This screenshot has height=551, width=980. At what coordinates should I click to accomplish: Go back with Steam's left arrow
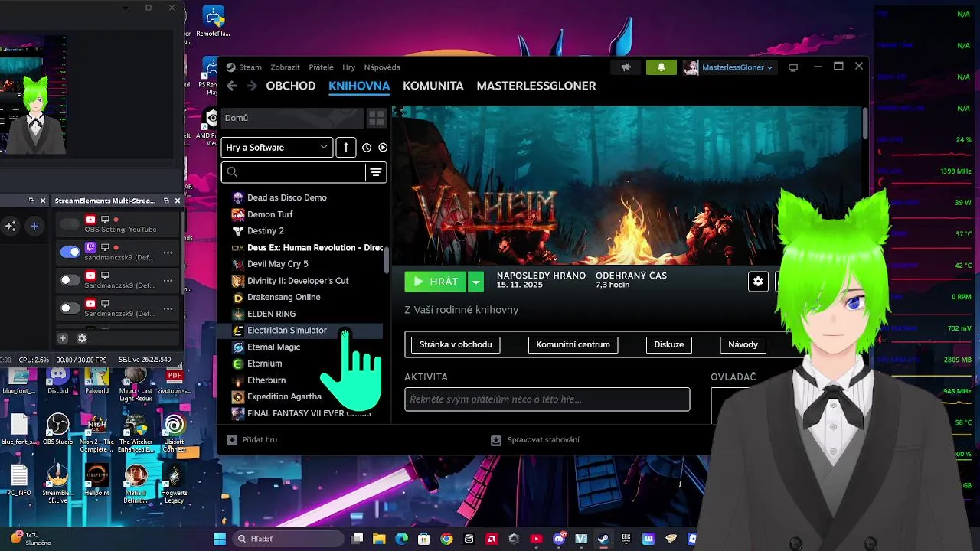tap(232, 86)
